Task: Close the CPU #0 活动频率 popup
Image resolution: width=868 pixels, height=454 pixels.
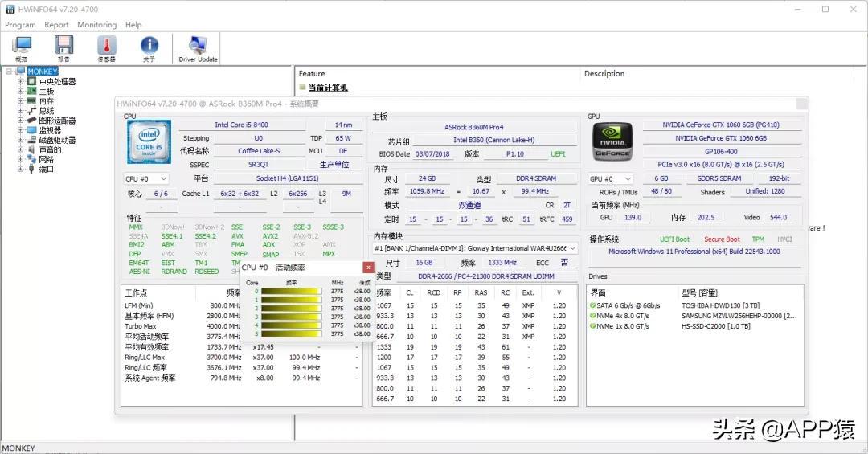Action: (368, 268)
